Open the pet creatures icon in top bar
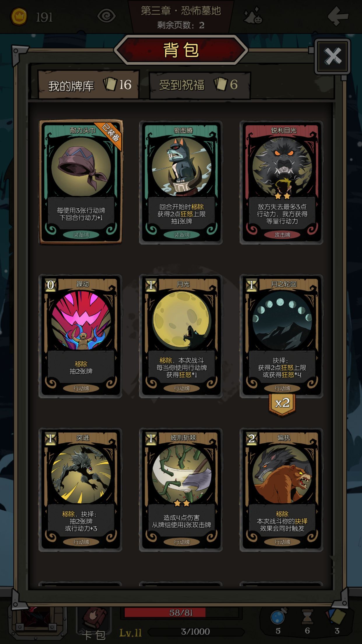Screen dimensions: 362x644 tap(253, 16)
